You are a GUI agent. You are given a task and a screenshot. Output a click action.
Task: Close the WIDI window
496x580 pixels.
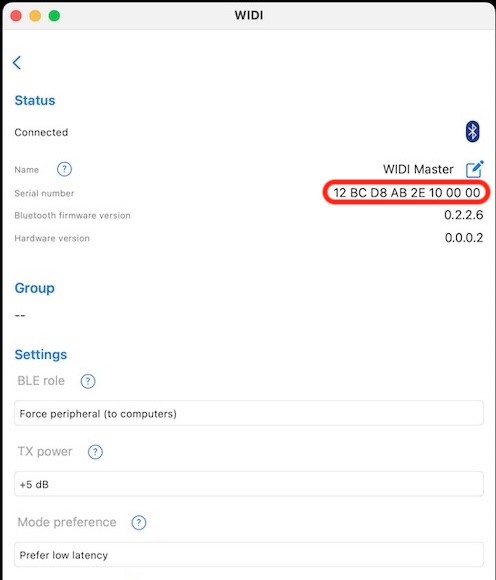(16, 16)
